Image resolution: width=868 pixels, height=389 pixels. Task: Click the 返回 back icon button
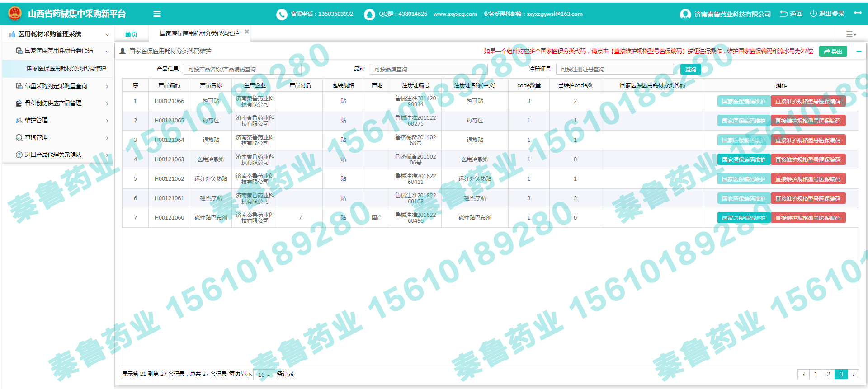click(x=784, y=14)
